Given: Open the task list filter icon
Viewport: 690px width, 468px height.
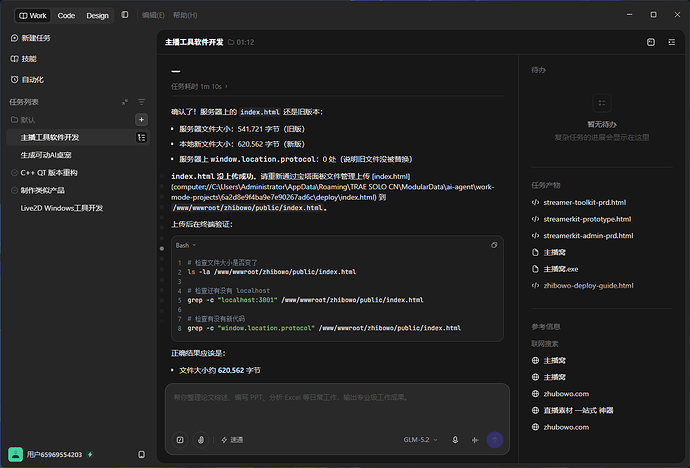Looking at the screenshot, I should point(141,102).
